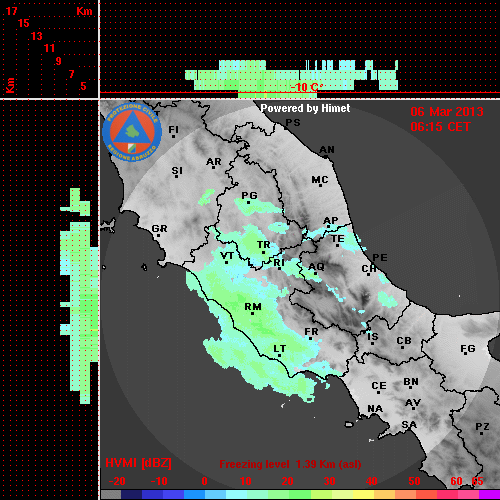
Task: Click the CE city label on map
Action: click(379, 386)
